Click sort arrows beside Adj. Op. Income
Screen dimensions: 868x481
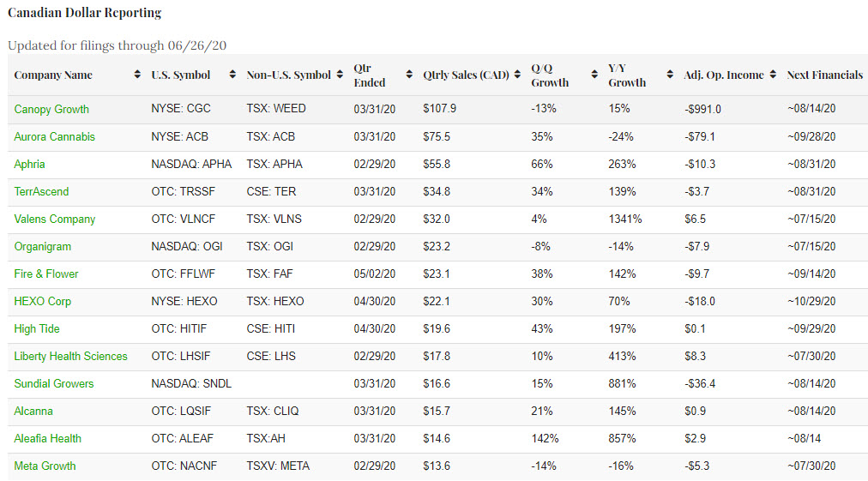tap(773, 75)
